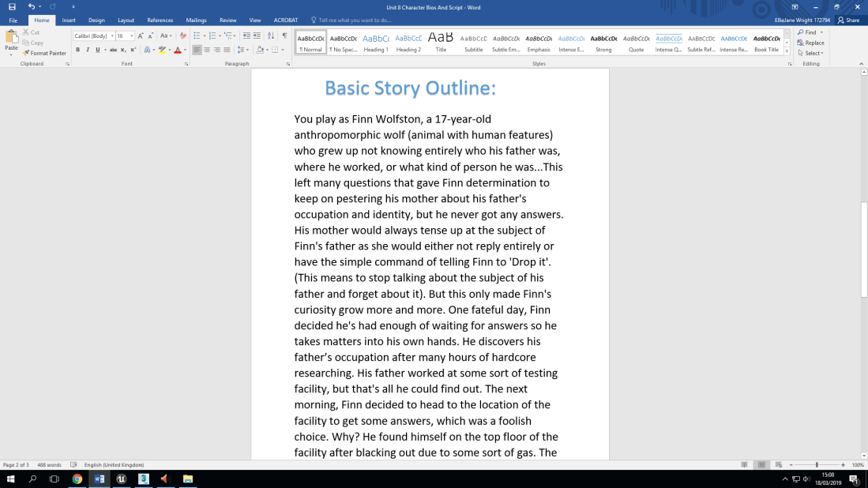Show or hide paragraph marks
The height and width of the screenshot is (488, 868).
(284, 36)
